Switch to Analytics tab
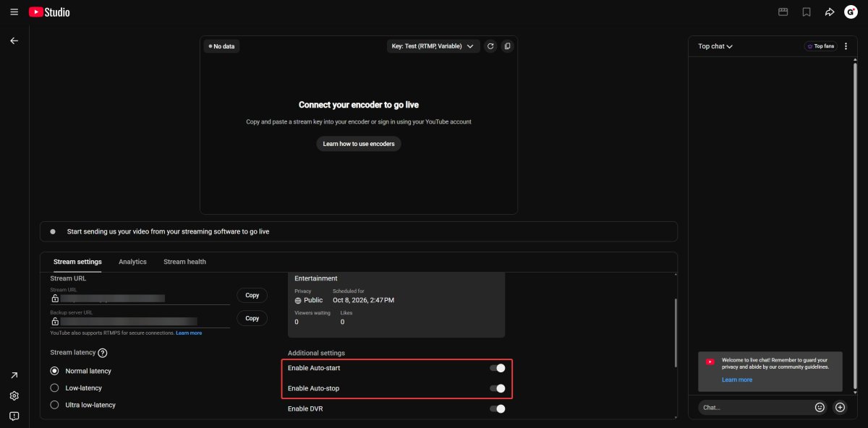This screenshot has width=868, height=428. coord(132,262)
